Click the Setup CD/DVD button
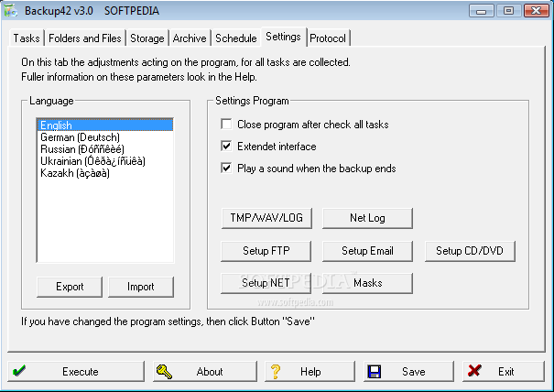 tap(470, 251)
